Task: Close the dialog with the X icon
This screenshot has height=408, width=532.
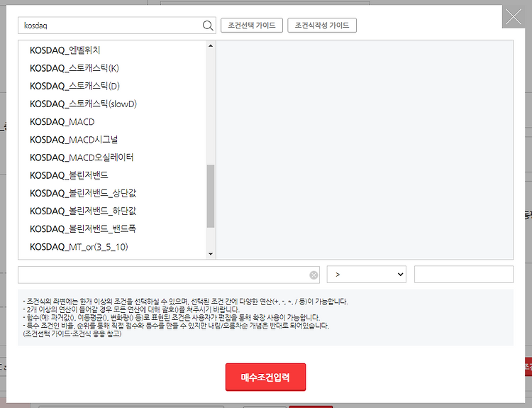Action: [514, 17]
